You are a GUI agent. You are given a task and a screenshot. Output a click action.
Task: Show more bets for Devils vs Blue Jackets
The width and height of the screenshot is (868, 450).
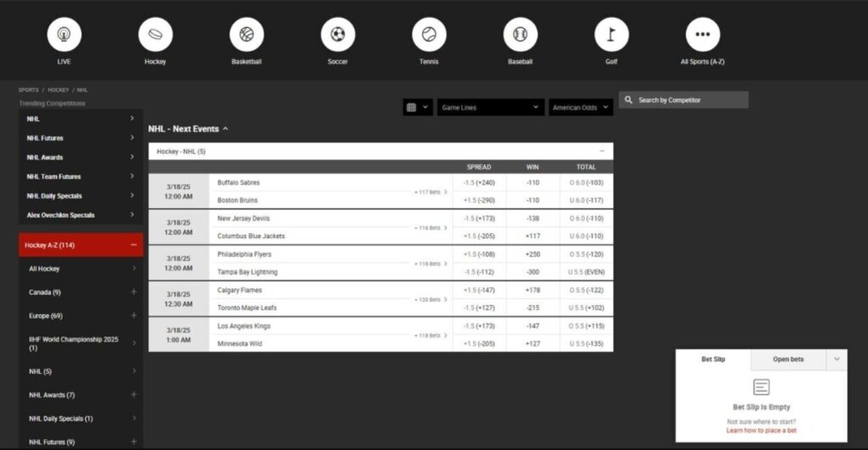click(x=431, y=228)
